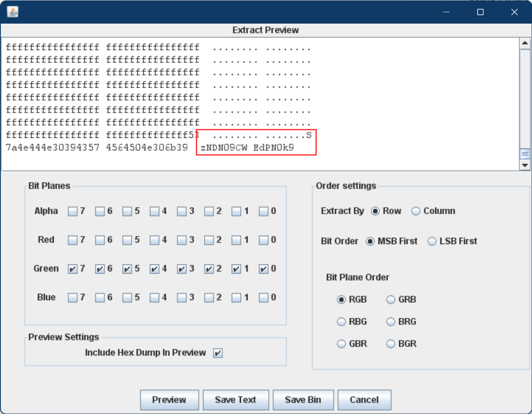Enable Blue bit plane 5
Image resolution: width=532 pixels, height=414 pixels.
pyautogui.click(x=127, y=298)
